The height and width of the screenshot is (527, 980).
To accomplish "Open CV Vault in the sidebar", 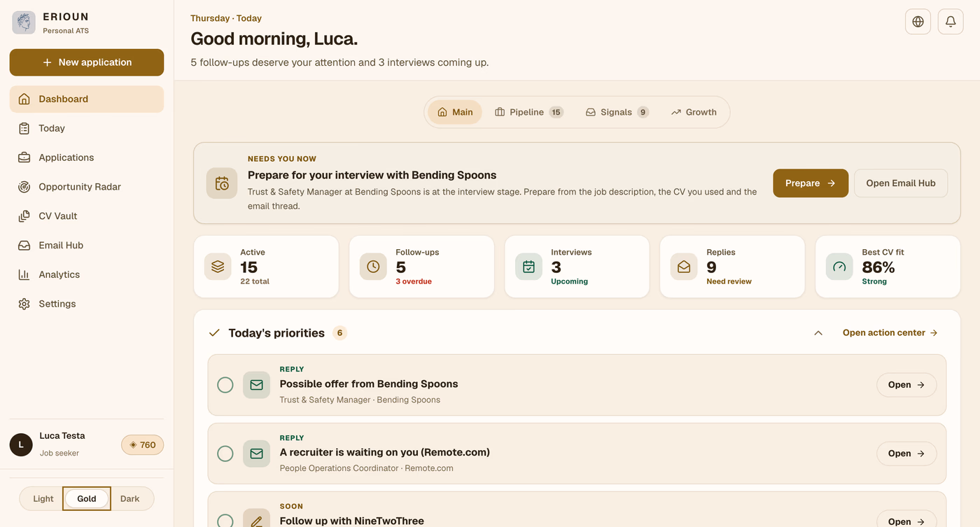I will tap(87, 216).
